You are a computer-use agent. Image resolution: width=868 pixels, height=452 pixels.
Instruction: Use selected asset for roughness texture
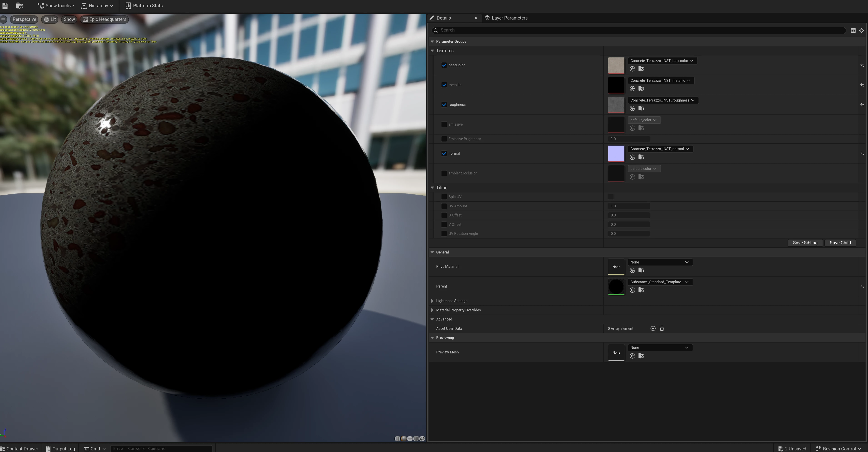[x=632, y=108]
